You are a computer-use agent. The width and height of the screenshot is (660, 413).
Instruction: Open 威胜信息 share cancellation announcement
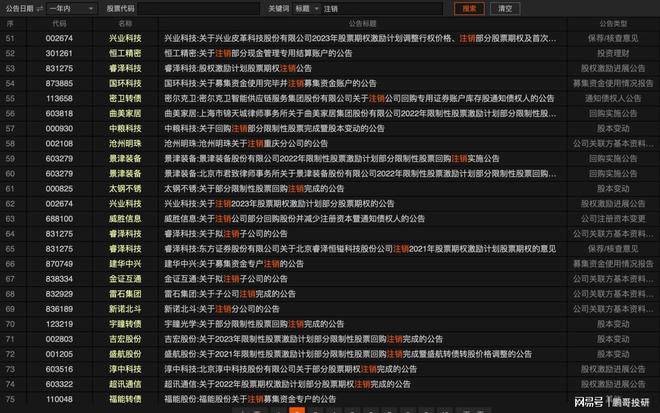point(295,219)
